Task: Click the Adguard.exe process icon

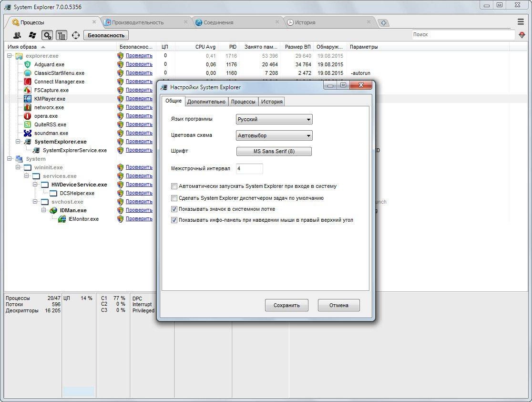Action: (28, 64)
